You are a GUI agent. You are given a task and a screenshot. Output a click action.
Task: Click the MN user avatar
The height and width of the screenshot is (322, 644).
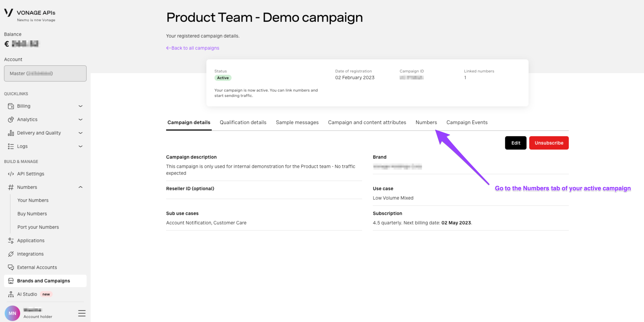pos(12,313)
